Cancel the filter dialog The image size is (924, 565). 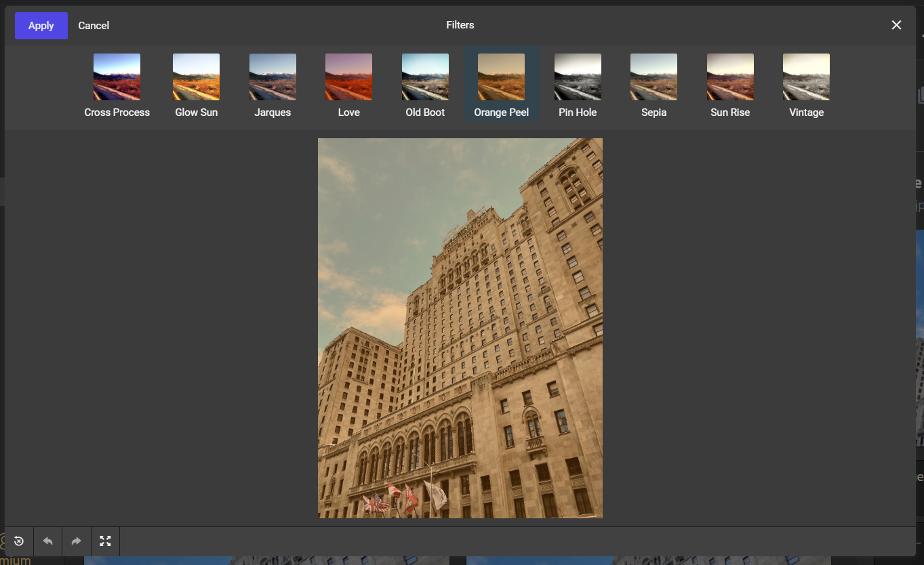94,26
